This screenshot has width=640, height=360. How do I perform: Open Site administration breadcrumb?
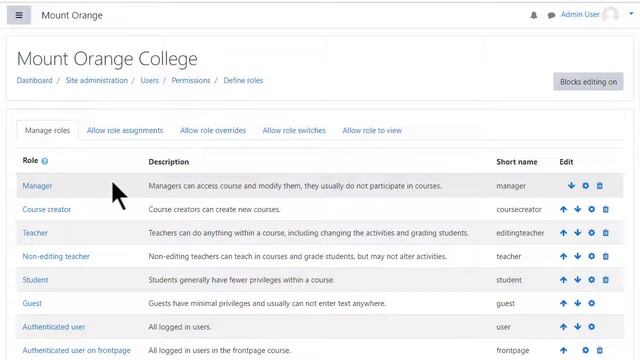click(x=97, y=80)
